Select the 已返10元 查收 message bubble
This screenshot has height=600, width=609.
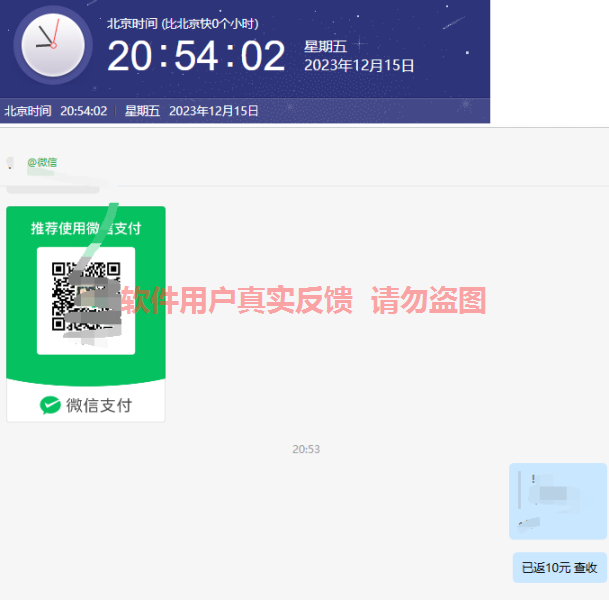559,567
